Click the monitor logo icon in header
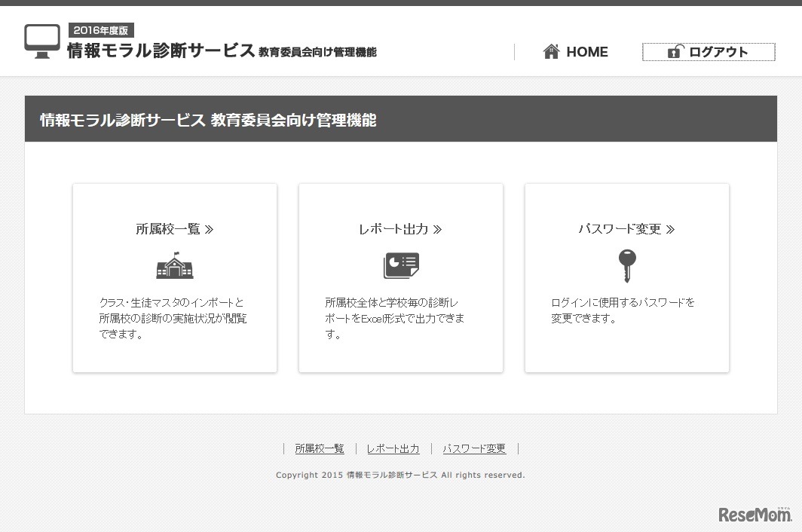Screen dimensions: 802x532 point(42,41)
